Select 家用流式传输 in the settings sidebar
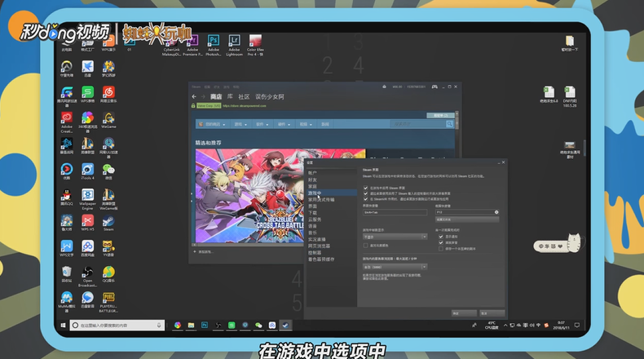This screenshot has width=644, height=359. point(321,199)
